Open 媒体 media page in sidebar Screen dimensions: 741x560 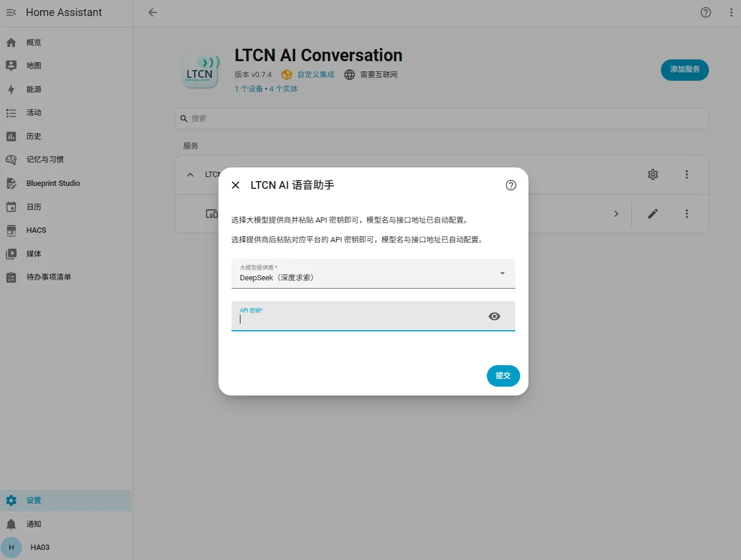click(66, 254)
